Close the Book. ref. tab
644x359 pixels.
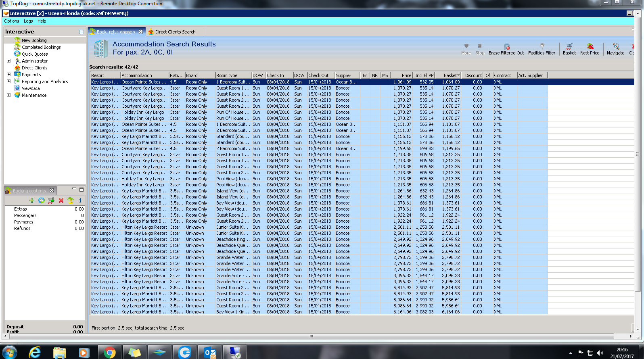(x=141, y=31)
